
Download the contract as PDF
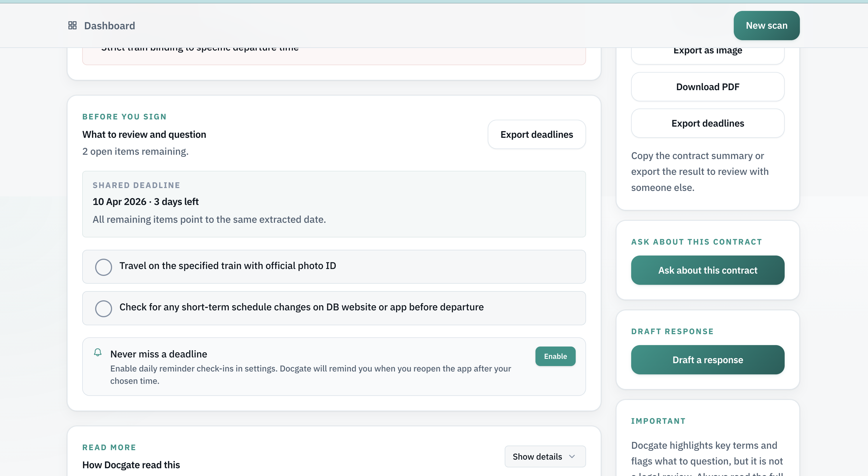(x=707, y=87)
